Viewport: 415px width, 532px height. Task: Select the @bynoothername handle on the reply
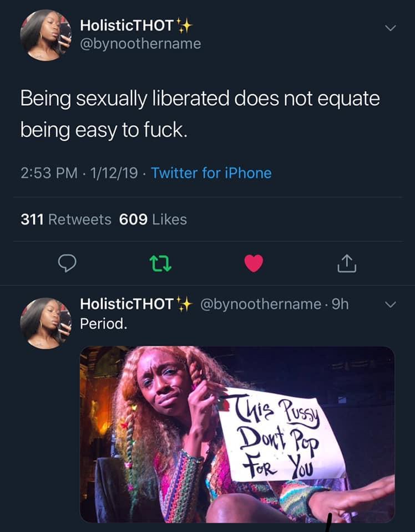pos(261,304)
